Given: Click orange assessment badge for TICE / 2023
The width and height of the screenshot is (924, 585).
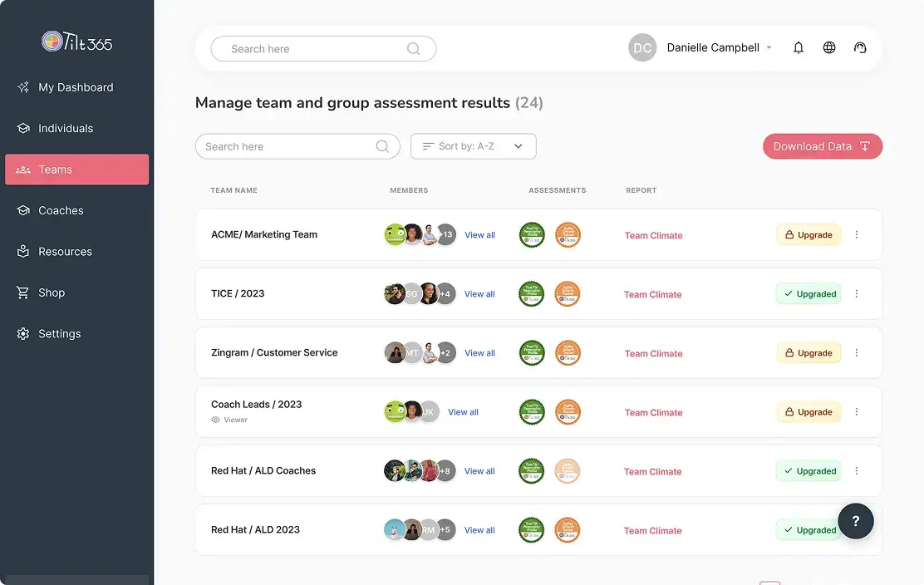Looking at the screenshot, I should [568, 294].
